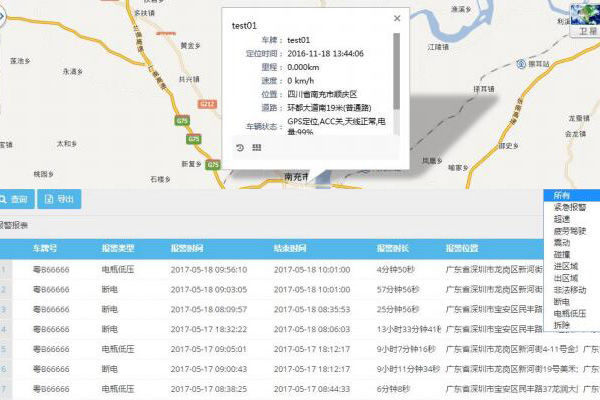Click the 车牌号 column header
The width and height of the screenshot is (600, 400).
(48, 246)
